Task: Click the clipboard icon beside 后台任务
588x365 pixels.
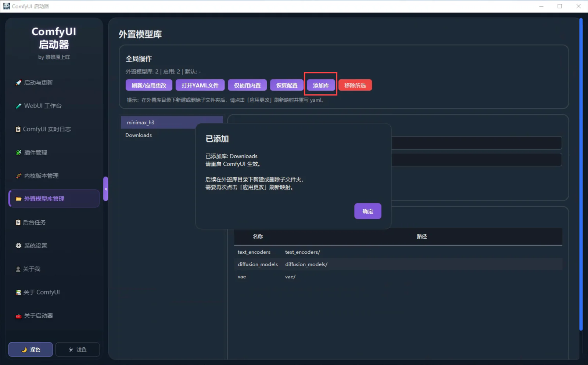Action: click(x=18, y=222)
